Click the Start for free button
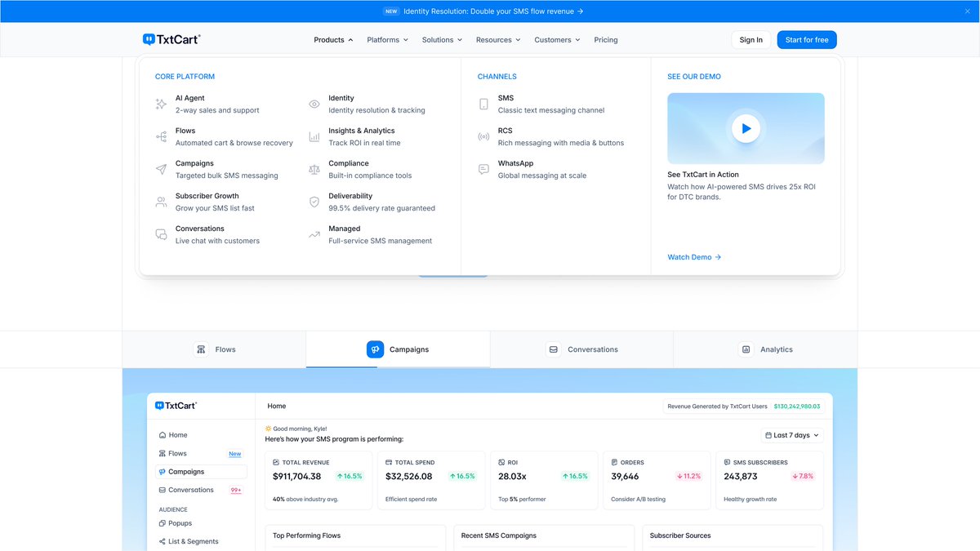980x551 pixels. pyautogui.click(x=807, y=39)
